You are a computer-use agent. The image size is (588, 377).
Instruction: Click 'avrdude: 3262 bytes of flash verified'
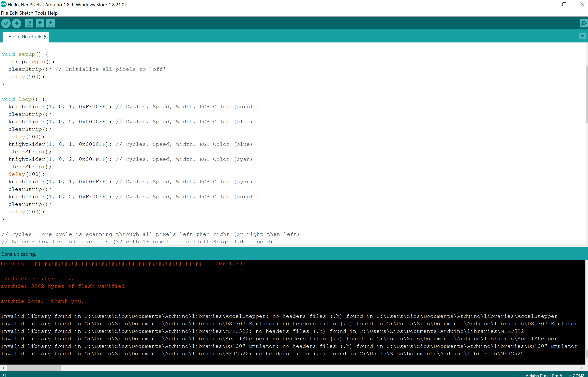tap(63, 286)
